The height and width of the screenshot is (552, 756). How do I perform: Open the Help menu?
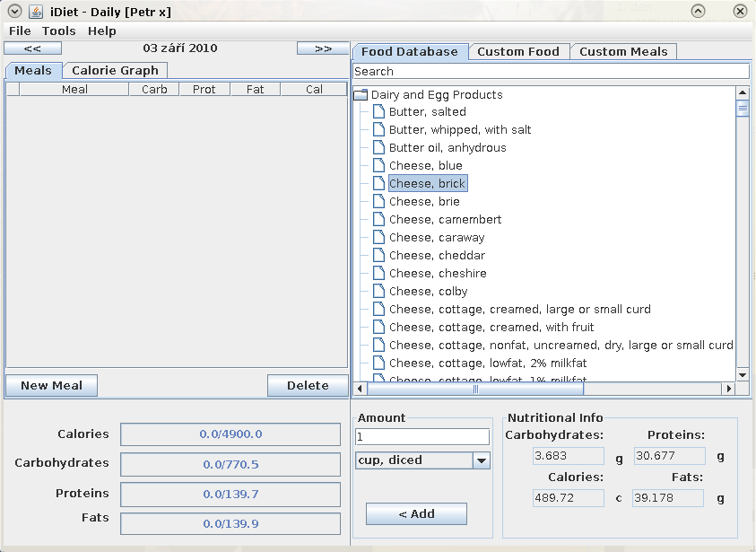click(101, 31)
